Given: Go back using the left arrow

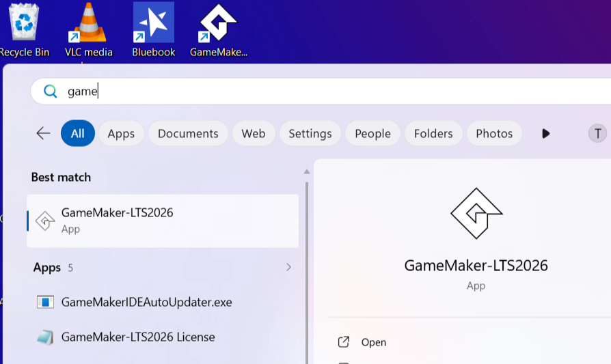Looking at the screenshot, I should [x=43, y=134].
